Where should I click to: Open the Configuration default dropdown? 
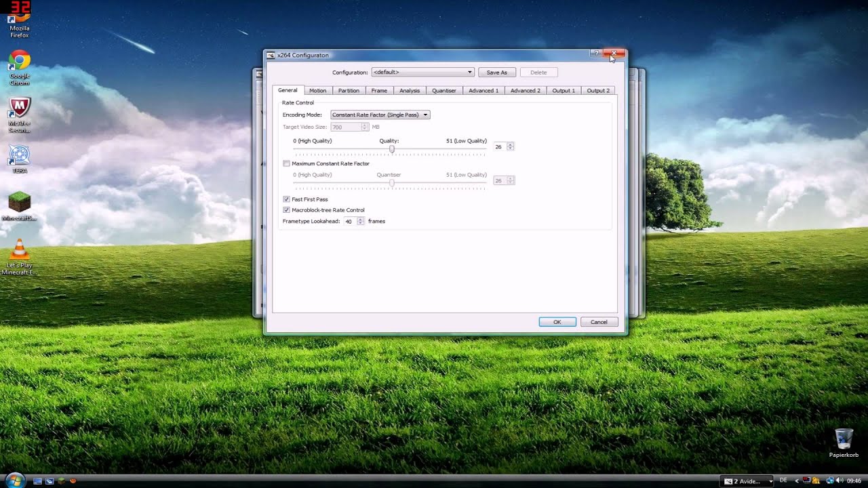422,72
